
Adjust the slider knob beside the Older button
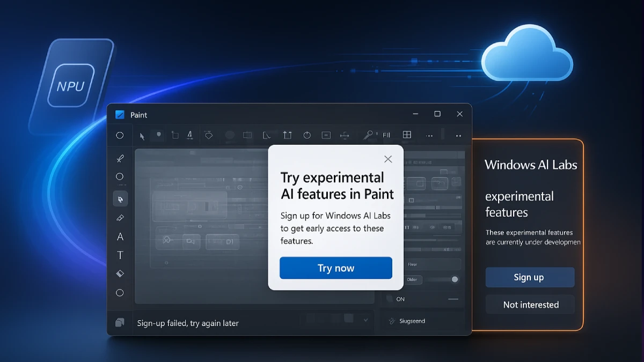(x=455, y=279)
